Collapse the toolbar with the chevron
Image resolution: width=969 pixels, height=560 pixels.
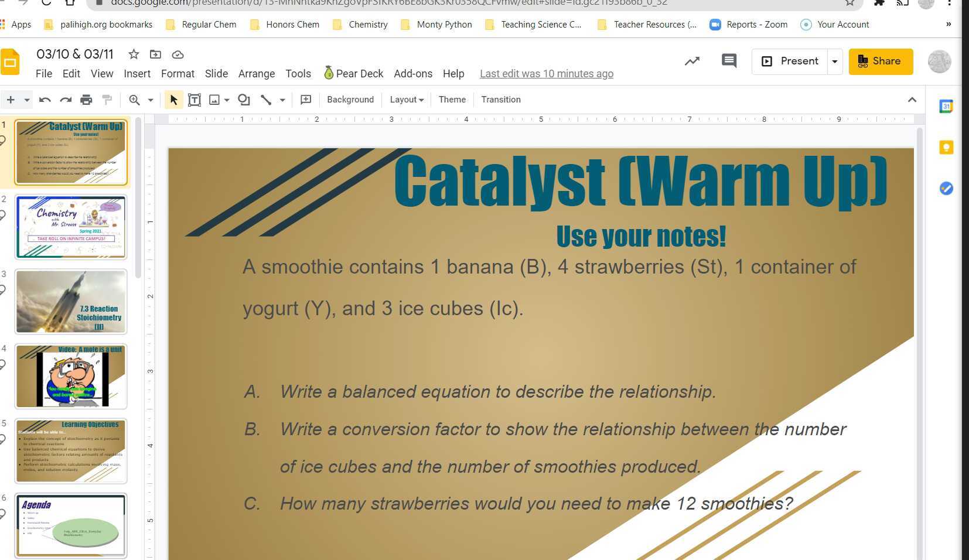click(913, 100)
